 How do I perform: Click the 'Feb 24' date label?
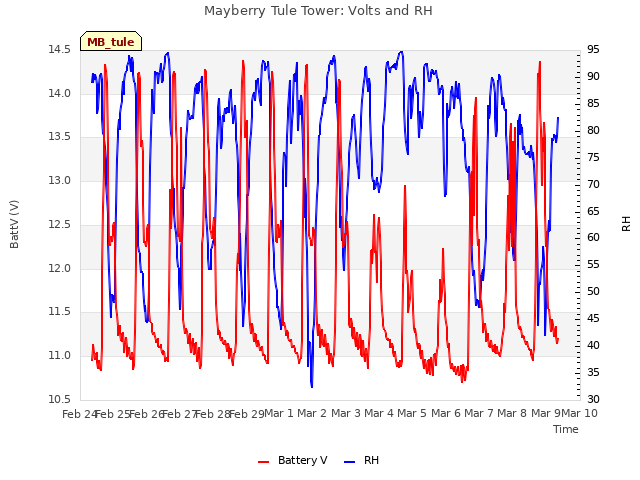[x=80, y=414]
